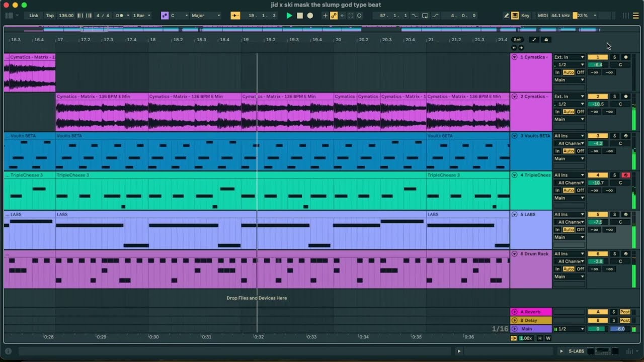Click the 4 / 4 time signature field
This screenshot has width=644, height=362.
tap(103, 16)
